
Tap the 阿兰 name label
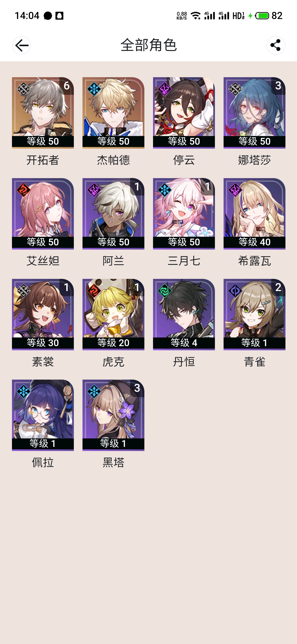113,261
